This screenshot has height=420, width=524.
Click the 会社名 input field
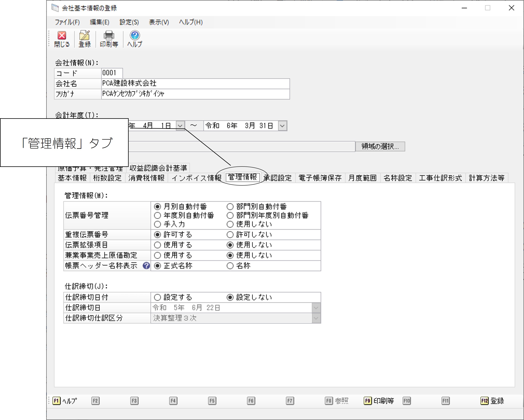click(x=195, y=83)
